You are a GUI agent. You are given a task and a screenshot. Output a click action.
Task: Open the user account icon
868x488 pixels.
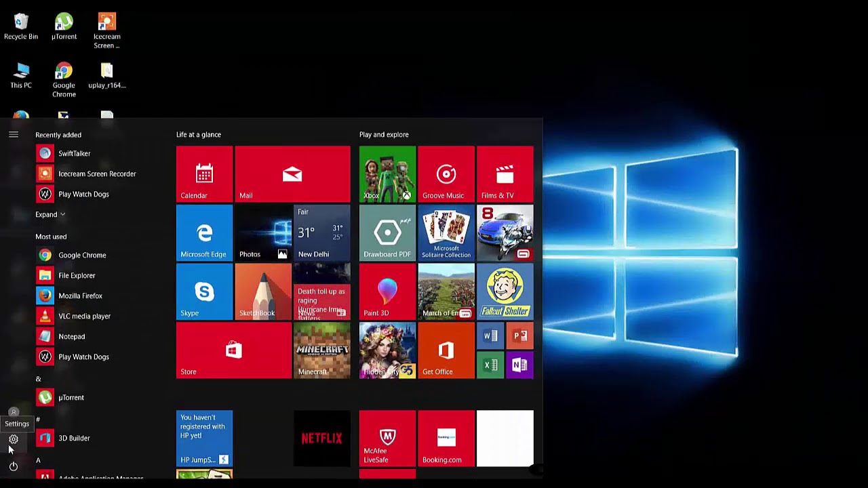click(13, 412)
